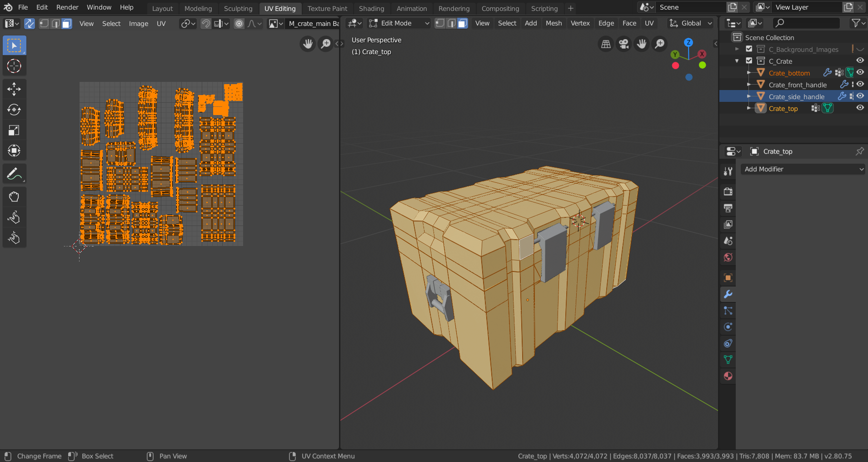This screenshot has height=462, width=868.
Task: Click the UV menu in image editor
Action: (x=161, y=24)
